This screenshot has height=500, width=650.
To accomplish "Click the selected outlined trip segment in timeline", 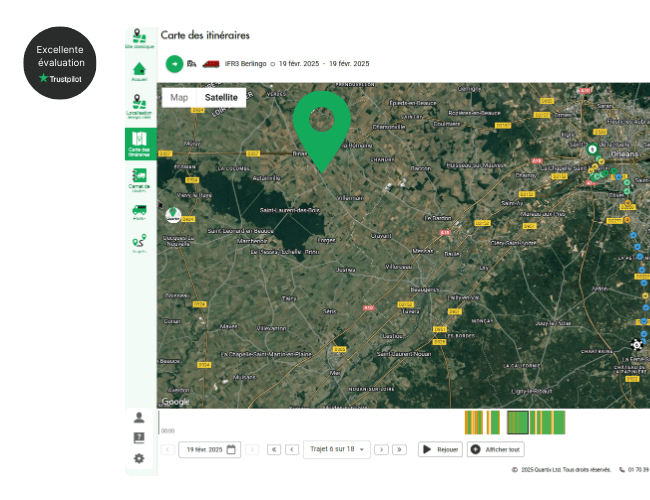I will [x=518, y=422].
